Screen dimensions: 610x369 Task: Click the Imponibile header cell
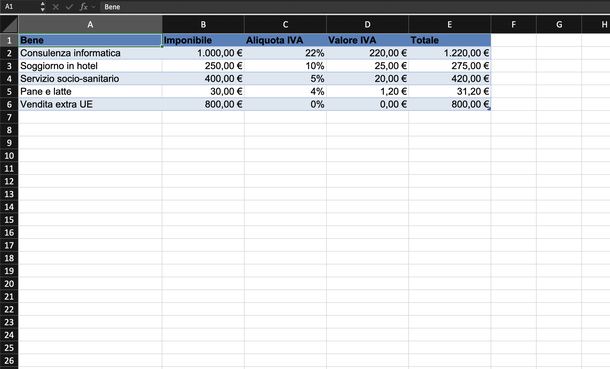[203, 40]
